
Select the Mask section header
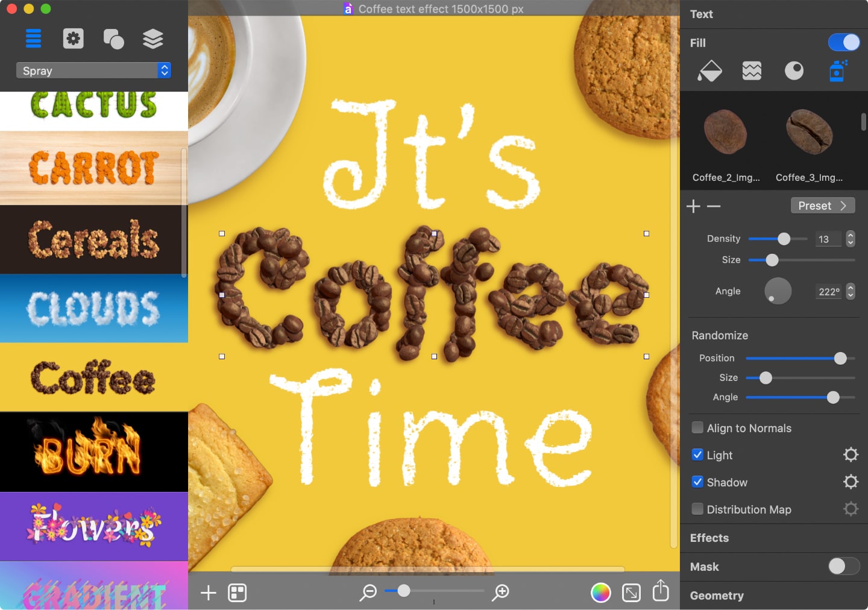pyautogui.click(x=705, y=567)
